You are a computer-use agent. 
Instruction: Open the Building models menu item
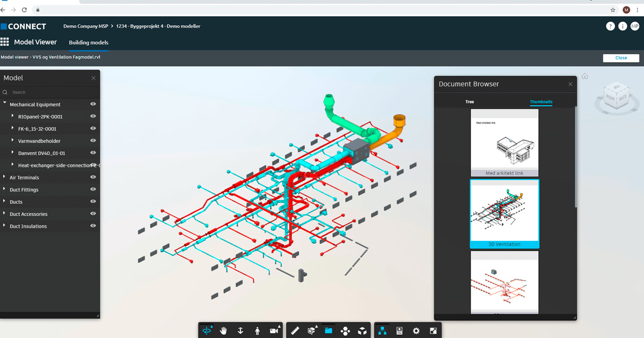tap(88, 42)
